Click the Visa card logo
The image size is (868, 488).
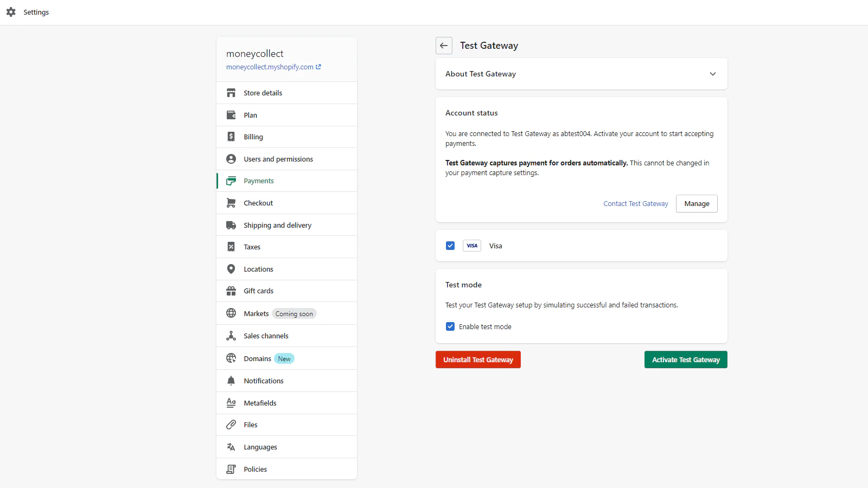[x=472, y=246]
